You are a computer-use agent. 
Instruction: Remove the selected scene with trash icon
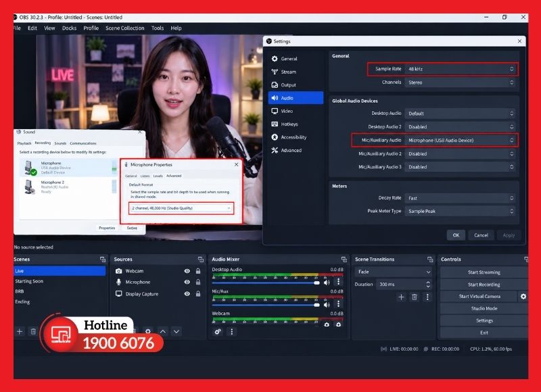pyautogui.click(x=33, y=331)
